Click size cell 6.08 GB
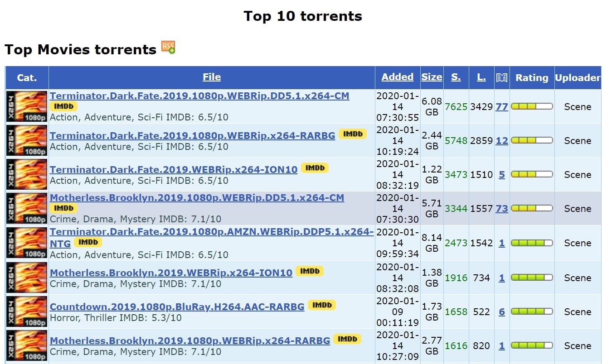The width and height of the screenshot is (607, 364). (432, 106)
